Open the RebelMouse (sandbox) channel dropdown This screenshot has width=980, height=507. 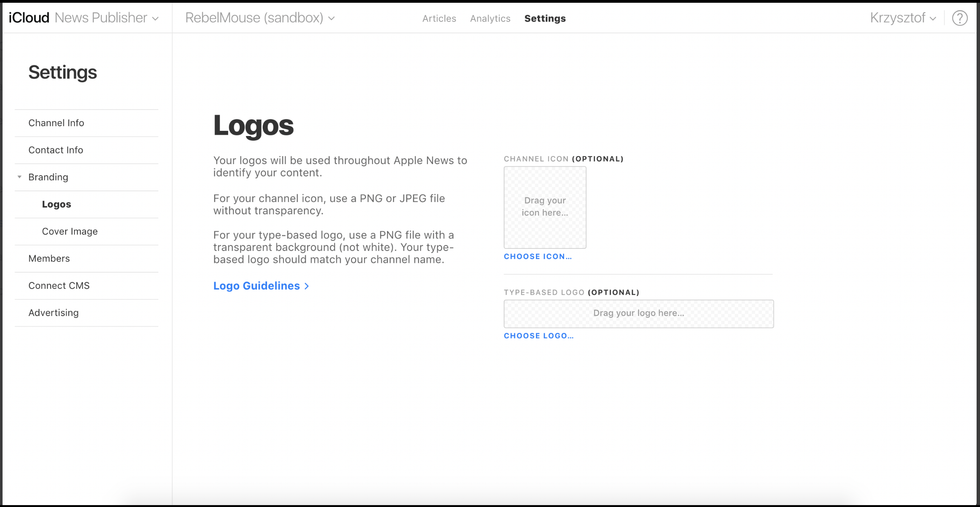point(260,18)
